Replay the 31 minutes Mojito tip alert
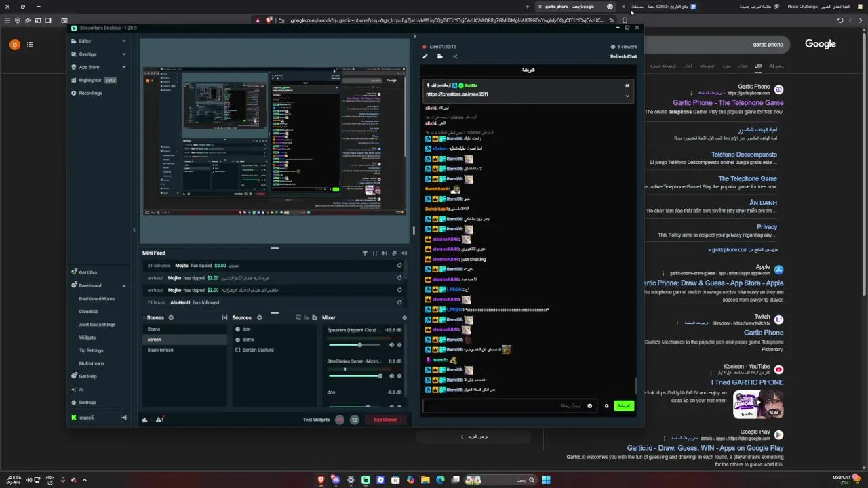 point(399,266)
